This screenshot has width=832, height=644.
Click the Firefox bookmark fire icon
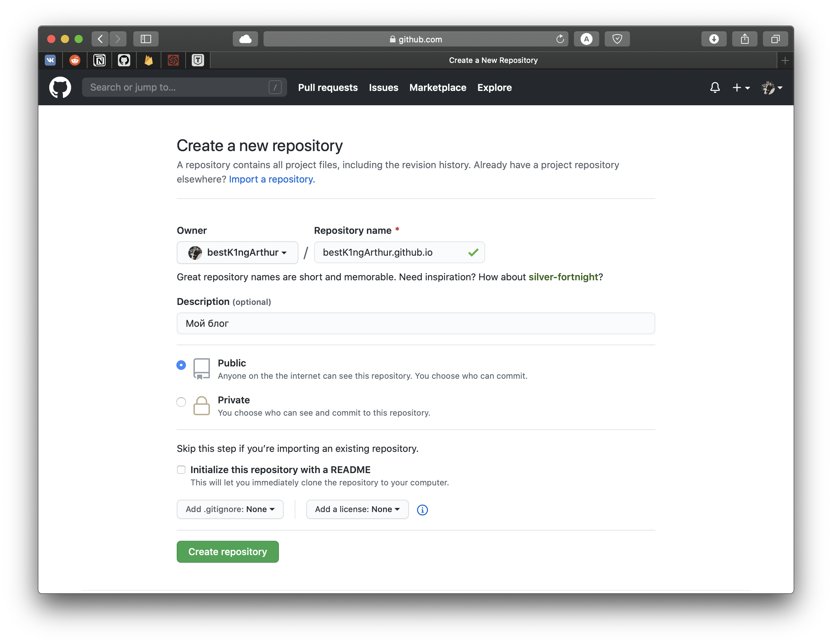[148, 60]
